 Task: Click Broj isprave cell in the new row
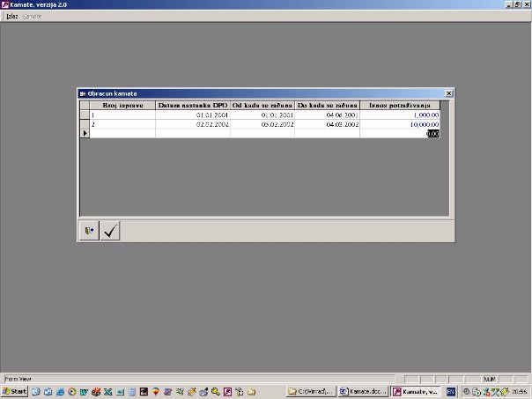pyautogui.click(x=122, y=134)
